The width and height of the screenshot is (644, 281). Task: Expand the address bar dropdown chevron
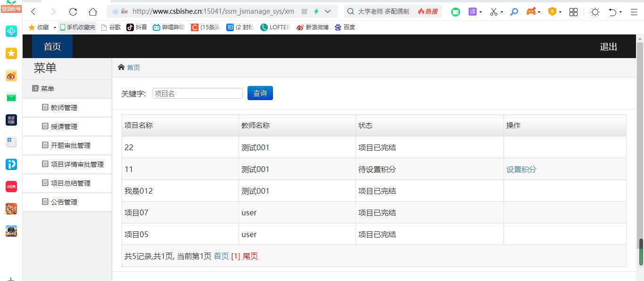click(x=328, y=12)
